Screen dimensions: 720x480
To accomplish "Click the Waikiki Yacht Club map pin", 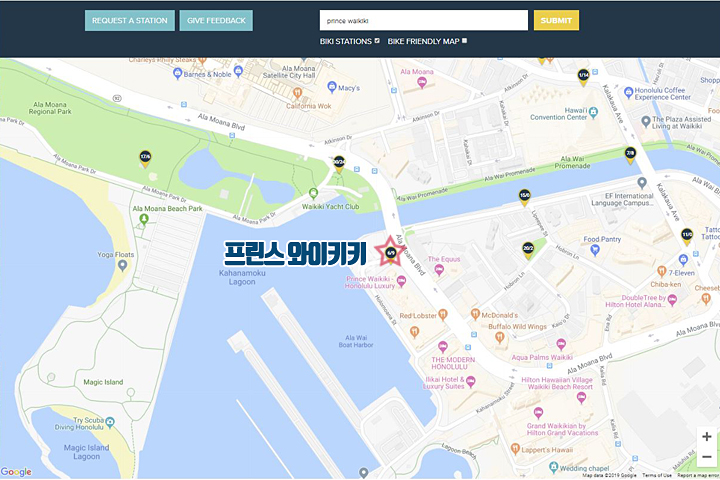I will click(314, 193).
